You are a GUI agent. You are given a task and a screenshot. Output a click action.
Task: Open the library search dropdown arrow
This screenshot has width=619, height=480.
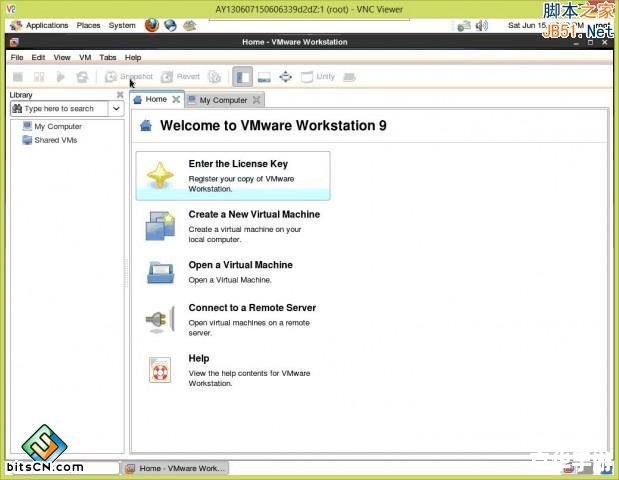click(116, 108)
